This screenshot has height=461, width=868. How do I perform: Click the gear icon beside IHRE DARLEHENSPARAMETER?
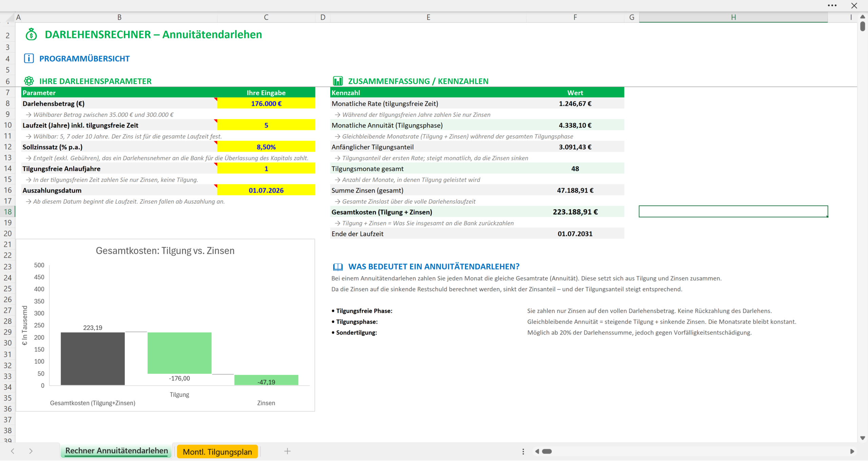coord(29,81)
